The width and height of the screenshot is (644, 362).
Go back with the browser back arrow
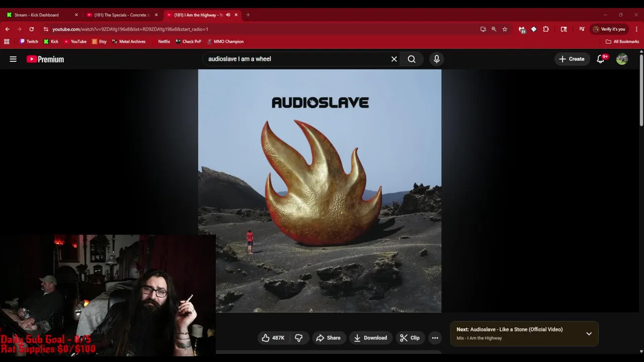(8, 29)
